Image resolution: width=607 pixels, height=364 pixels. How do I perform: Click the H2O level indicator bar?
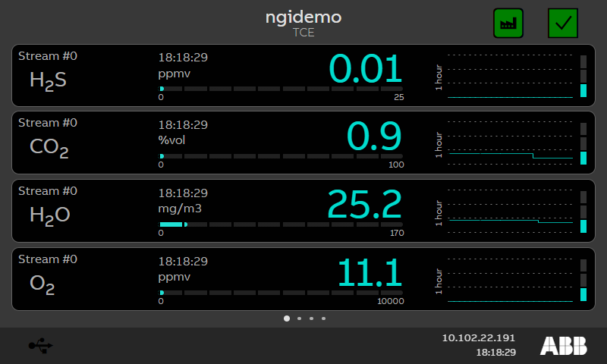(x=583, y=213)
